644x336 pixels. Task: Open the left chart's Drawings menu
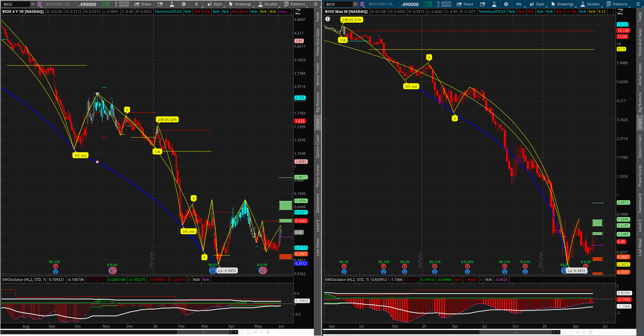(x=240, y=4)
